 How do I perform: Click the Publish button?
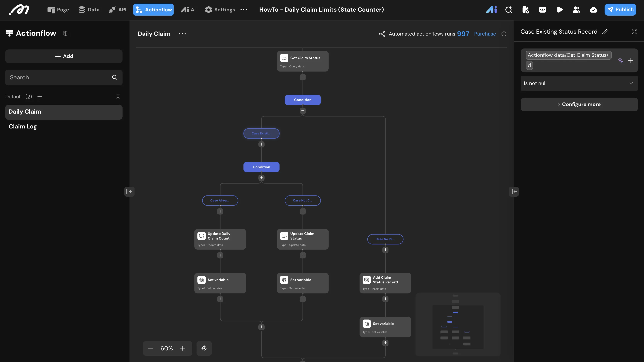(620, 10)
